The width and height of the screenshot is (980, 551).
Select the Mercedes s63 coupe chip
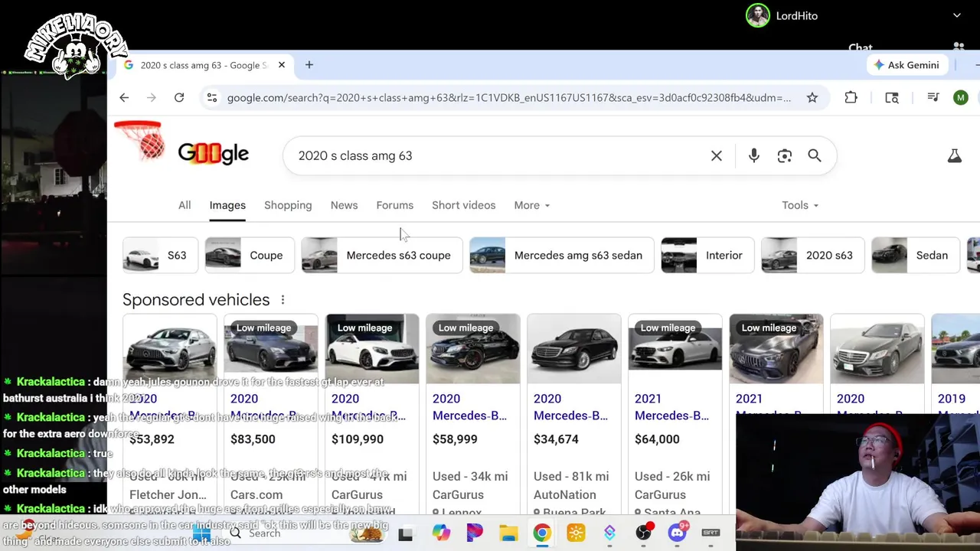tap(382, 256)
